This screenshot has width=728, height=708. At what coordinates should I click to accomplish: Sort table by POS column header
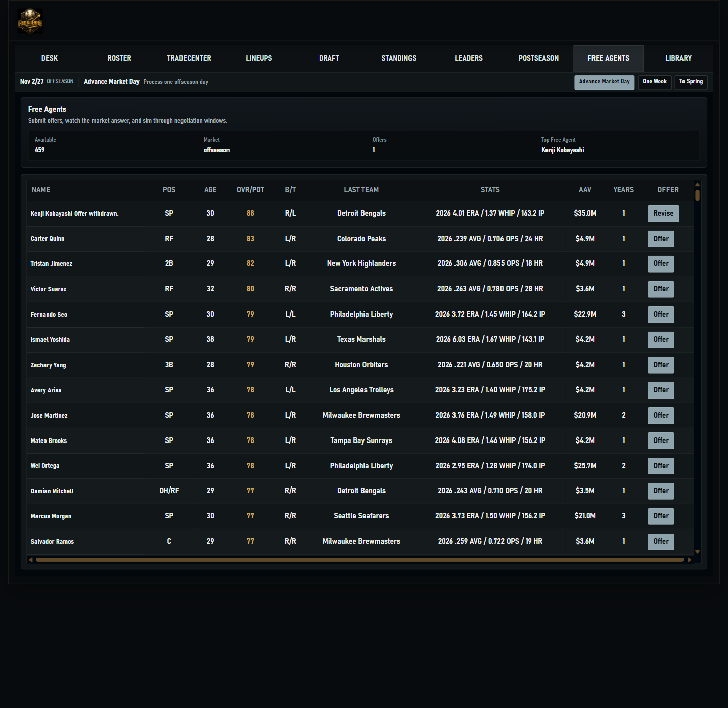[x=169, y=190]
